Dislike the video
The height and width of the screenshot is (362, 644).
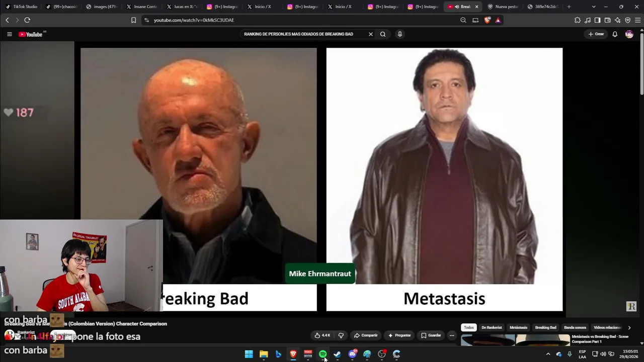pos(341,335)
